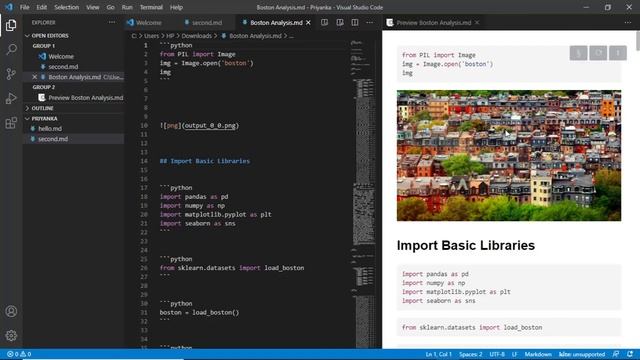The width and height of the screenshot is (640, 360).
Task: Open the Selection menu
Action: pyautogui.click(x=67, y=7)
